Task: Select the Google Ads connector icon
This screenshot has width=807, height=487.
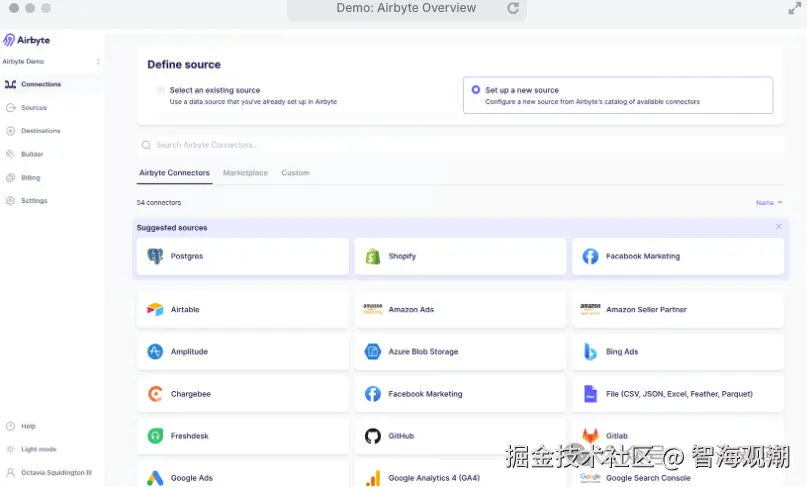Action: click(x=155, y=478)
